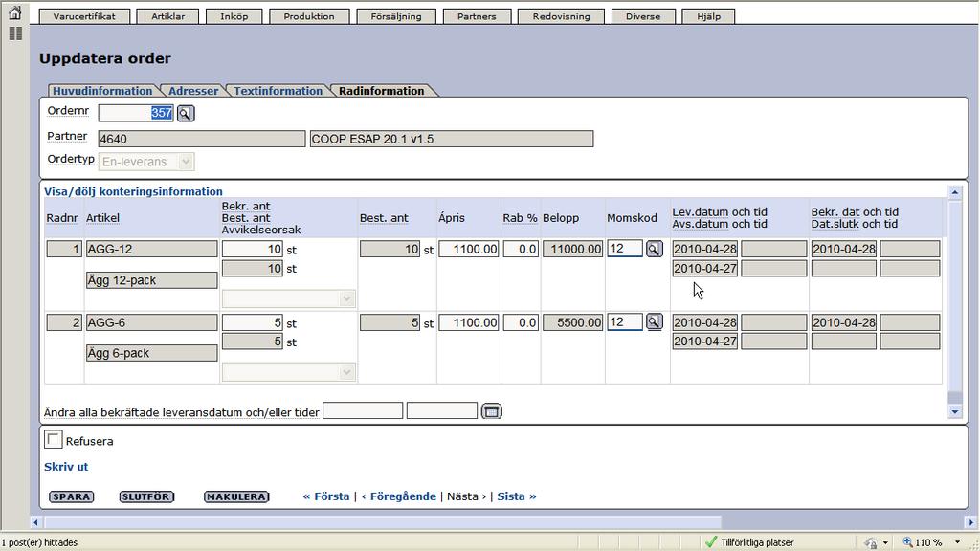This screenshot has height=551, width=980.
Task: Open the Redovisning menu
Action: (561, 16)
